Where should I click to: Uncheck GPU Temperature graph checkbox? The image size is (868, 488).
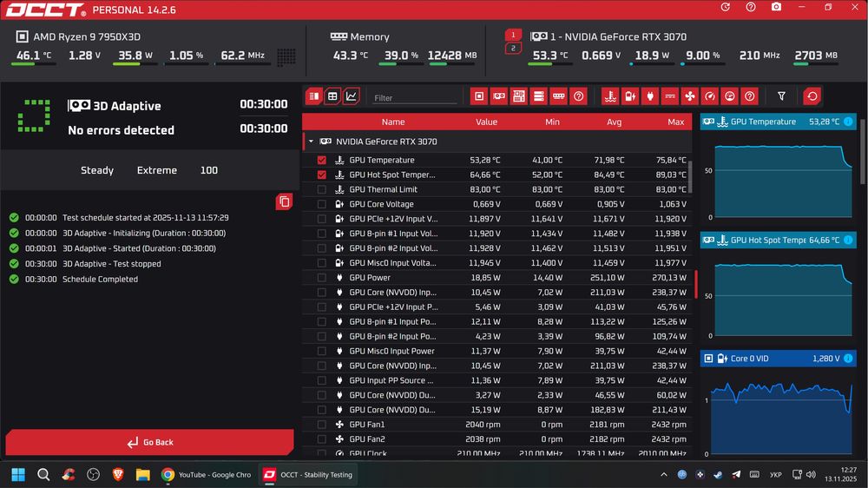[322, 160]
